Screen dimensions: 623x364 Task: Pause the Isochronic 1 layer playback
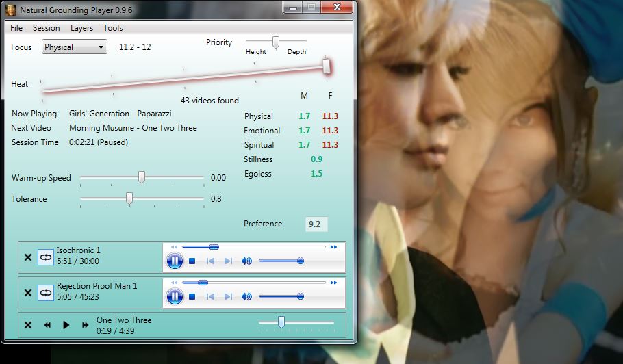[175, 261]
